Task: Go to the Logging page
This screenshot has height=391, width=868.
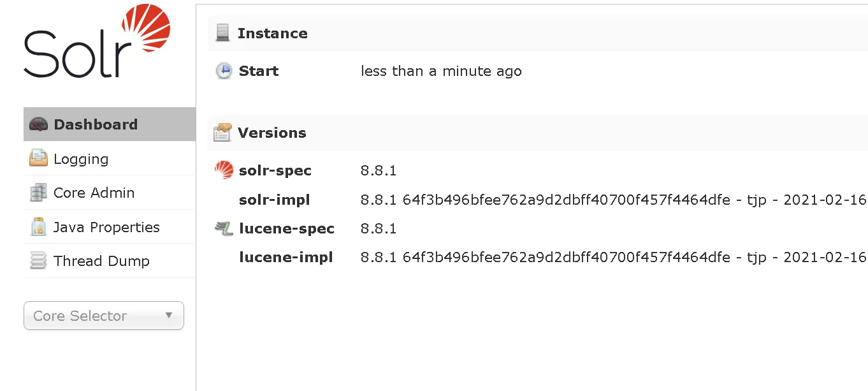Action: [x=110, y=158]
